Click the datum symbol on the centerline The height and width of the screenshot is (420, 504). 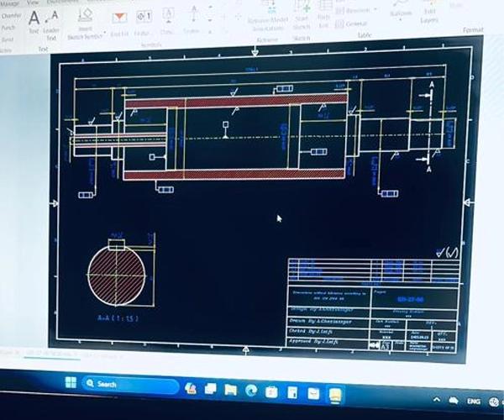click(x=226, y=130)
